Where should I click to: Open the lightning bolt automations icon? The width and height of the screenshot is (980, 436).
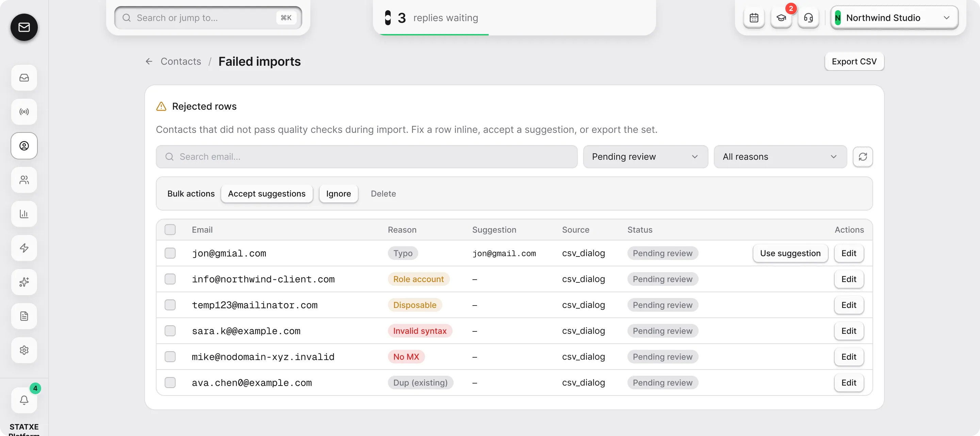(24, 248)
